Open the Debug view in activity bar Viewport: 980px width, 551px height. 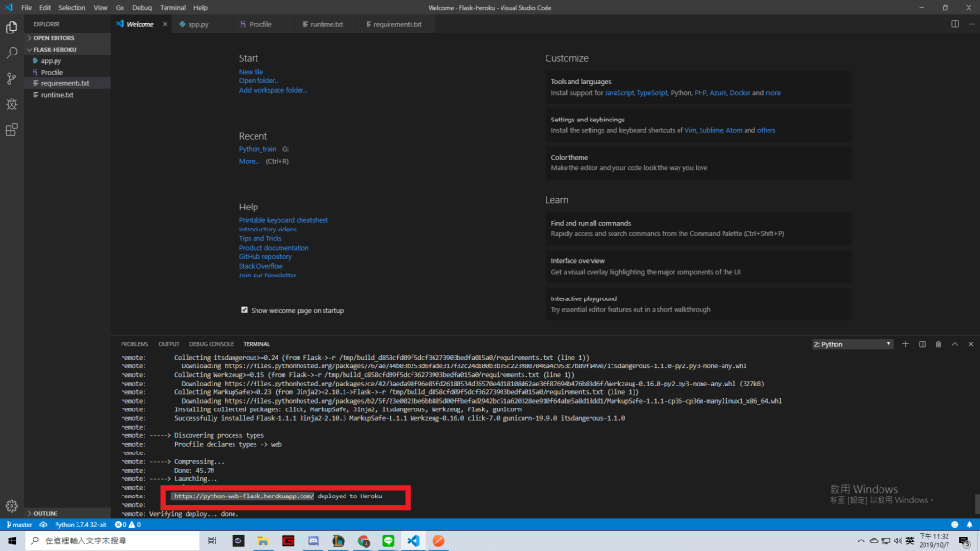click(x=11, y=103)
